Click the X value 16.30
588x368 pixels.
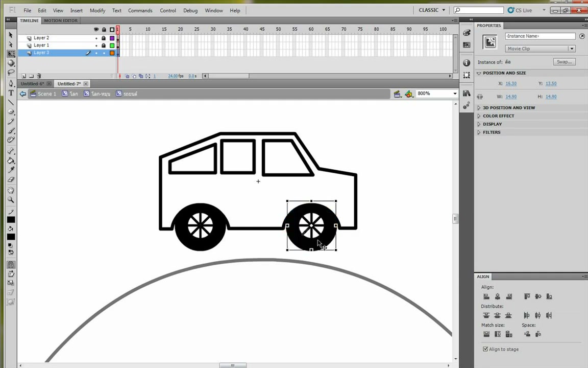[511, 84]
